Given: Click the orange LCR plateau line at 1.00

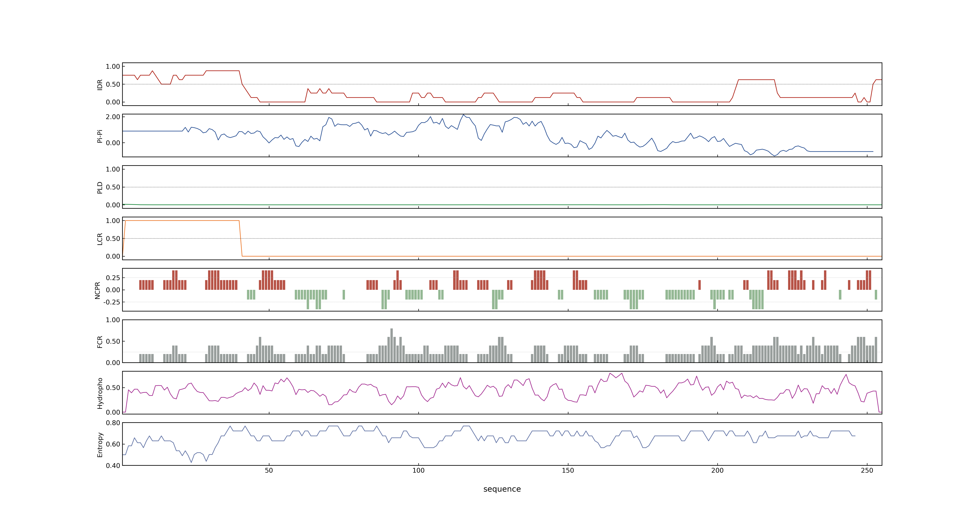Looking at the screenshot, I should pos(182,220).
